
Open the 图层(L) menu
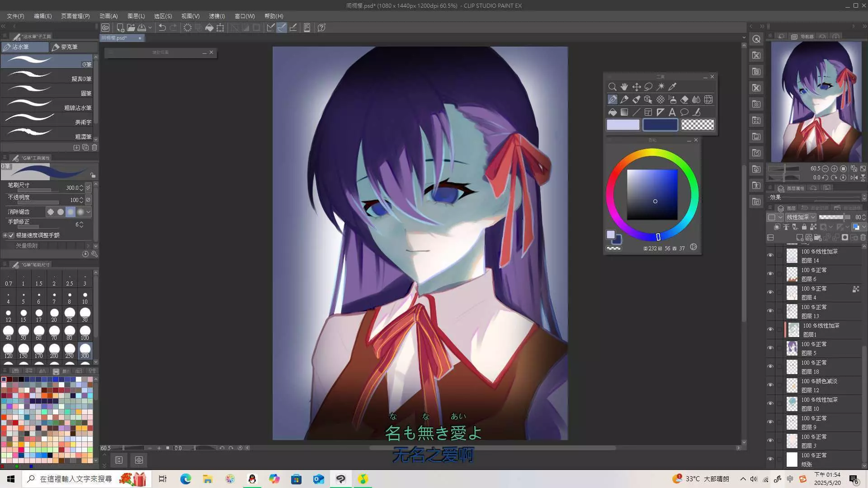136,16
